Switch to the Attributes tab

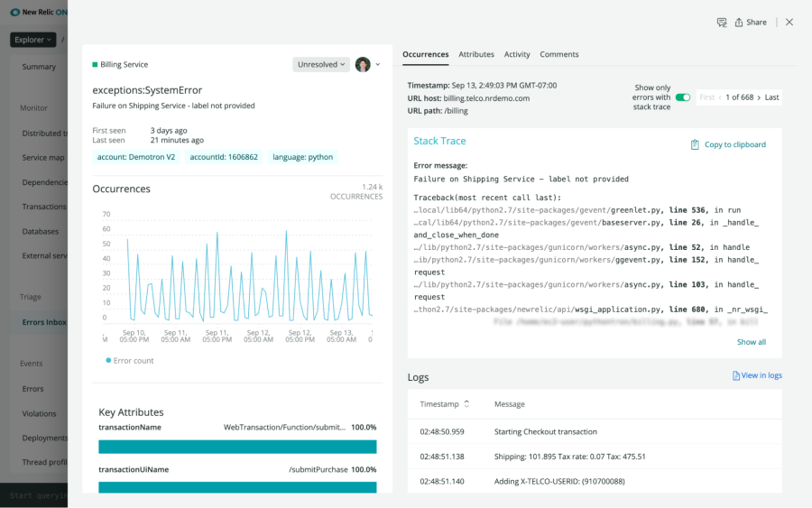click(476, 54)
